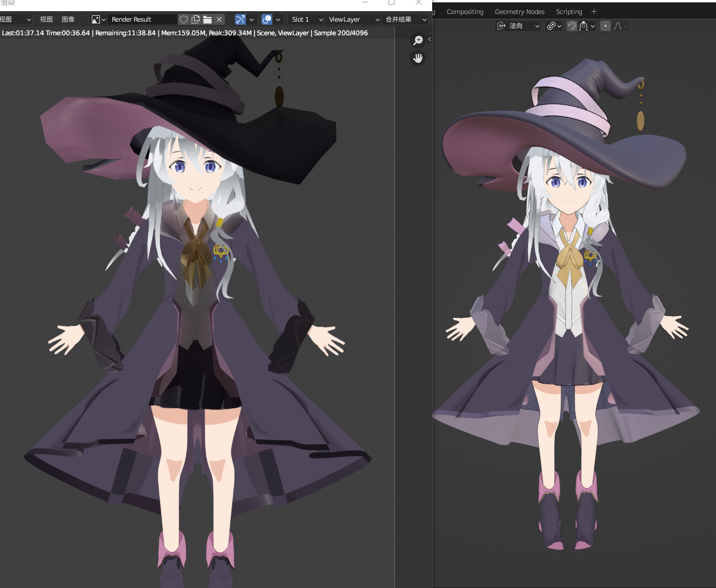Open the 法向 transform orientation dropdown
This screenshot has height=588, width=716.
(518, 26)
